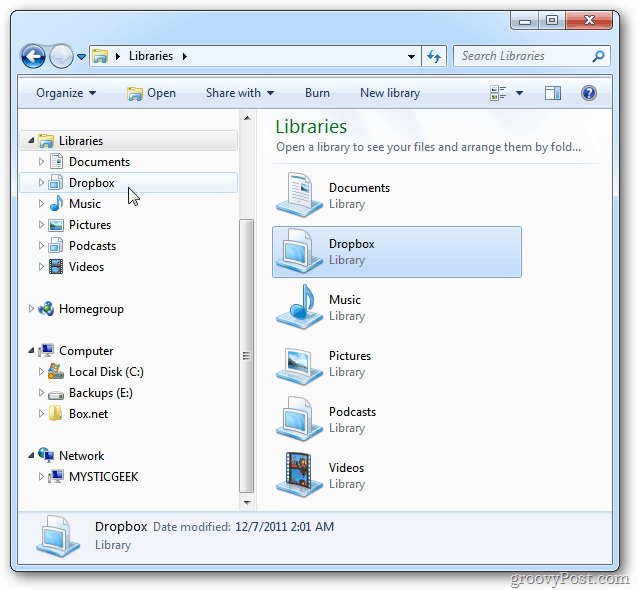Expand the Homegroup node
The height and width of the screenshot is (590, 638).
tap(31, 309)
